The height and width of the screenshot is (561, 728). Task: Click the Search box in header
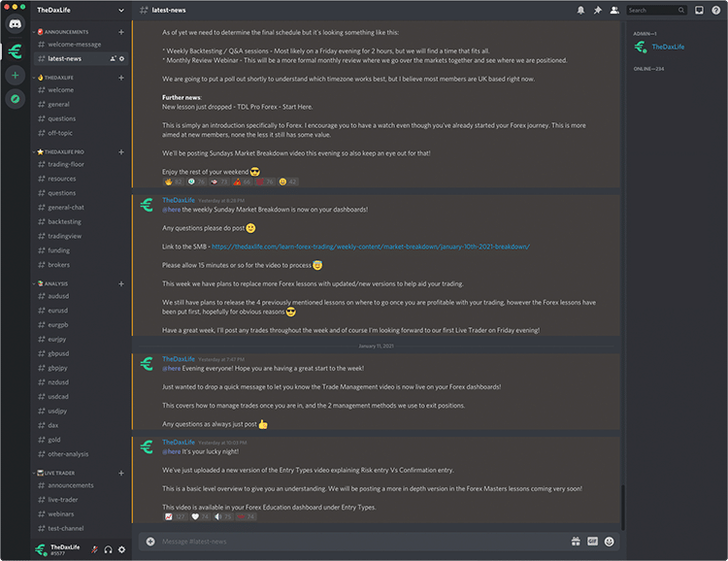coord(652,10)
